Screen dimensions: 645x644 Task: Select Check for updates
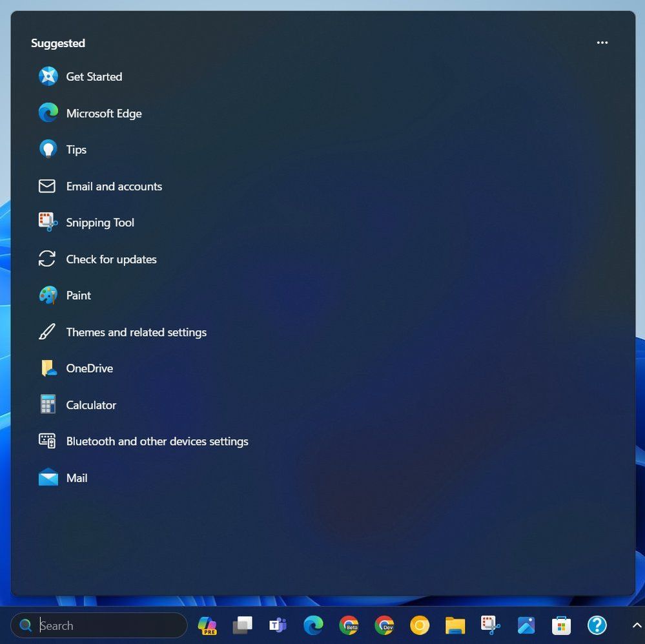(x=98, y=259)
